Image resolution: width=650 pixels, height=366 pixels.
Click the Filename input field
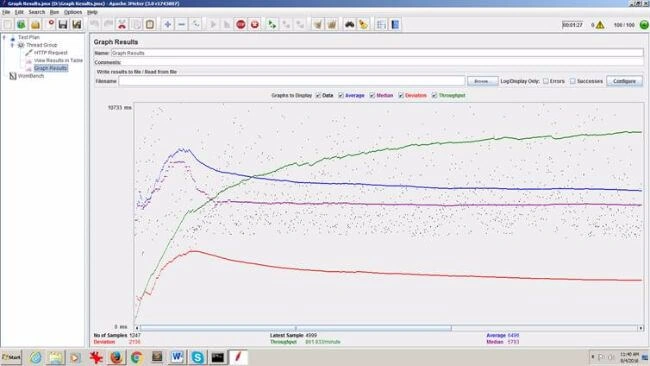point(291,81)
